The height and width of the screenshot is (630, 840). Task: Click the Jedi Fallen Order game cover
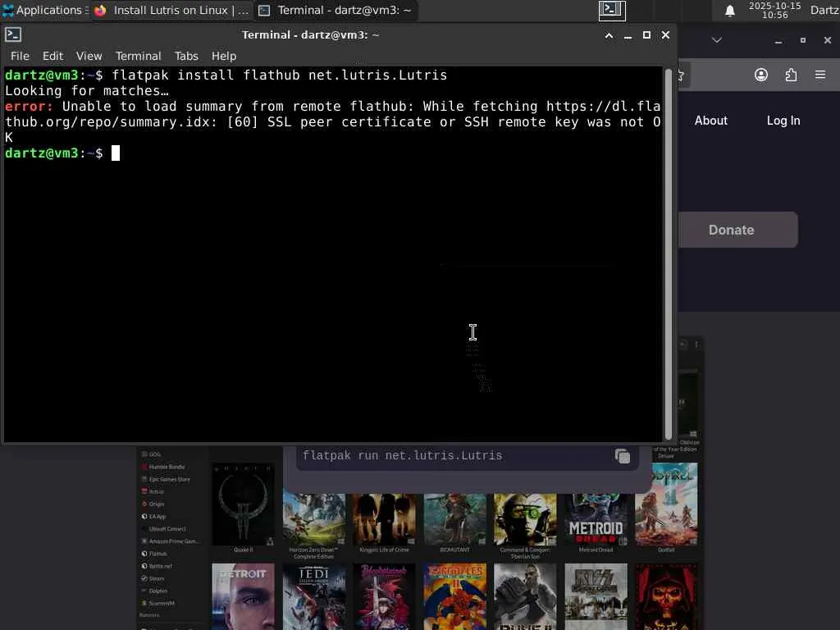click(314, 596)
